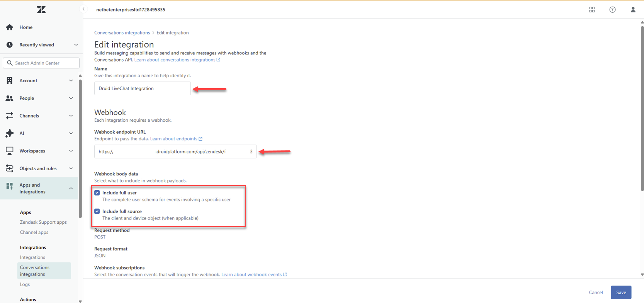This screenshot has height=303, width=644.
Task: Open Learn about conversations integrations link
Action: coord(177,60)
